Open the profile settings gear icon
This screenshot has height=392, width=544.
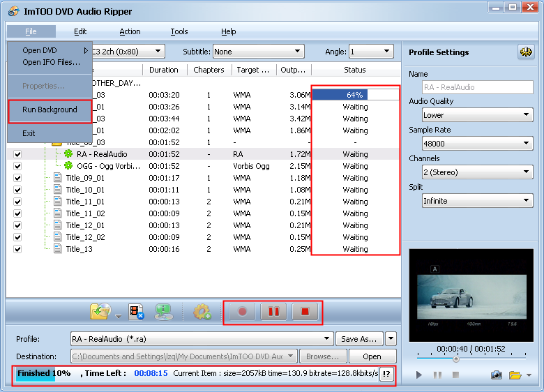tap(526, 52)
